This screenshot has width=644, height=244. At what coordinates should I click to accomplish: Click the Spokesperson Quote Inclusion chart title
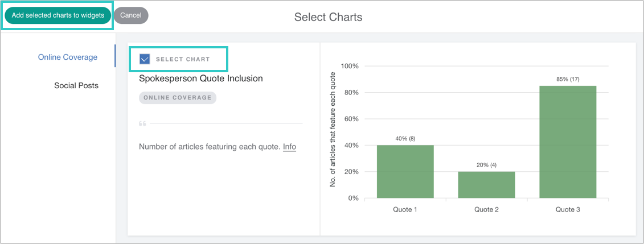coord(201,78)
